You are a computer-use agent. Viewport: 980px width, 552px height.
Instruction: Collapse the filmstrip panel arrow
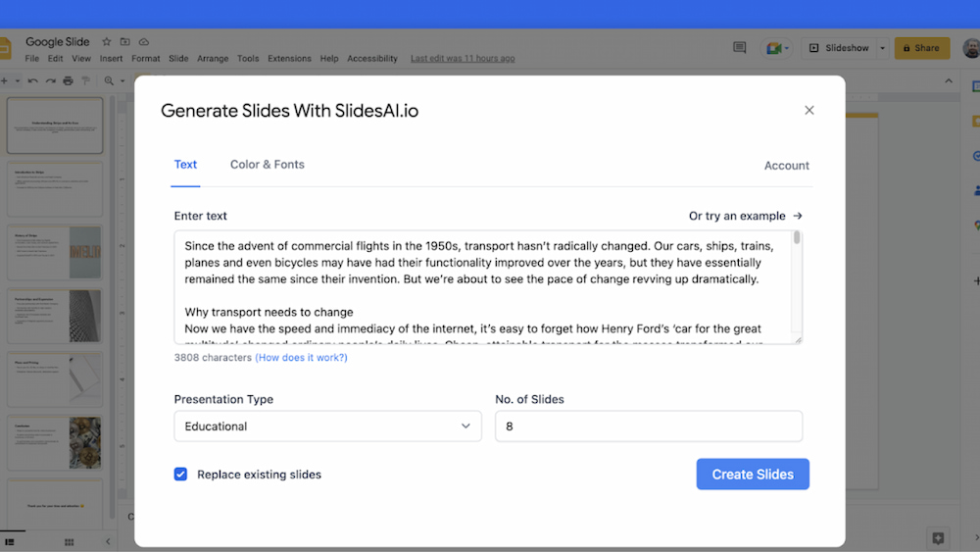[x=108, y=542]
